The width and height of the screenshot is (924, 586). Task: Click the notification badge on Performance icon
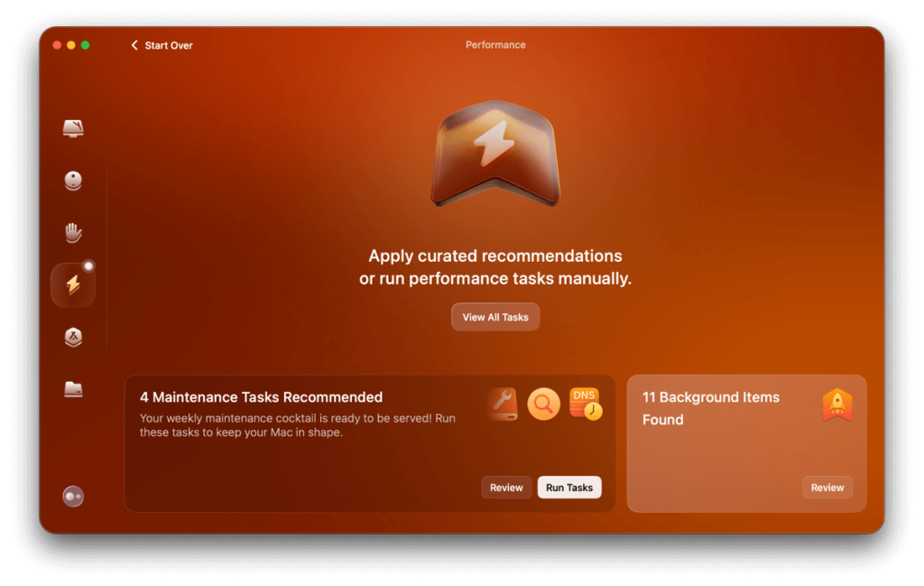pyautogui.click(x=88, y=266)
